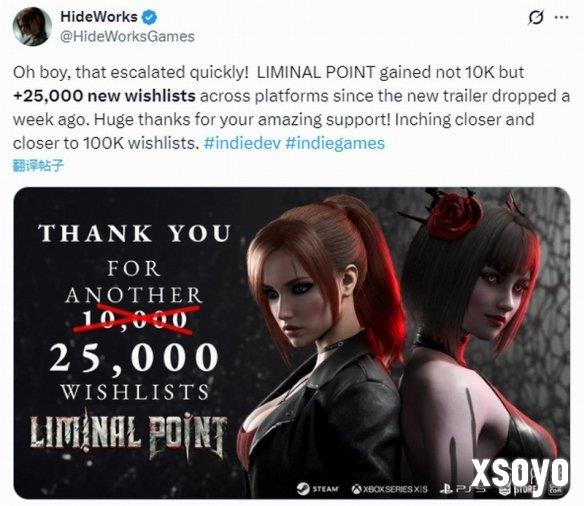The image size is (584, 506).
Task: Click the Liminal Point game logo
Action: pyautogui.click(x=128, y=434)
